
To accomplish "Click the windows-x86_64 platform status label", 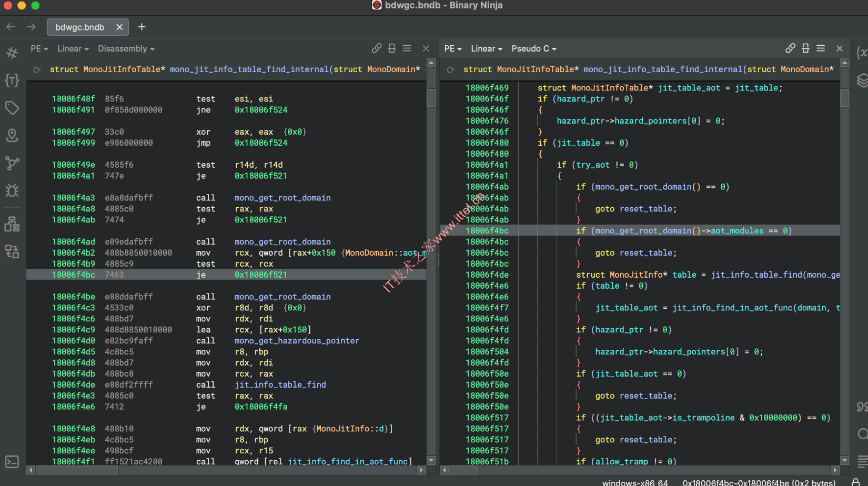I will (634, 482).
